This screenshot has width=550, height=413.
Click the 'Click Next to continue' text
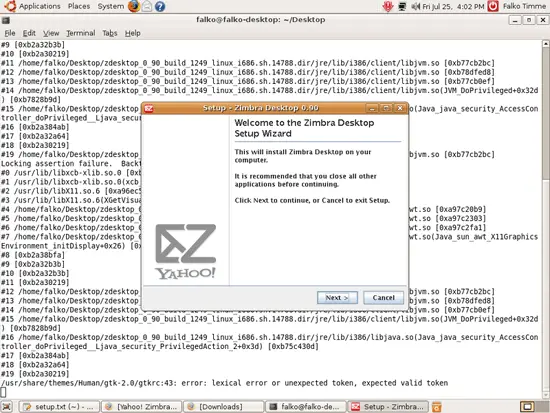pos(312,200)
